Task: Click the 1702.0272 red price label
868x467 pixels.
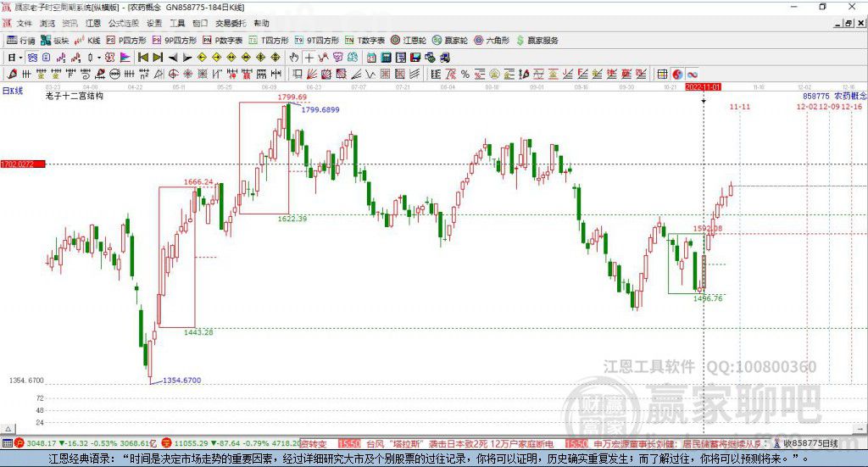Action: pyautogui.click(x=23, y=164)
